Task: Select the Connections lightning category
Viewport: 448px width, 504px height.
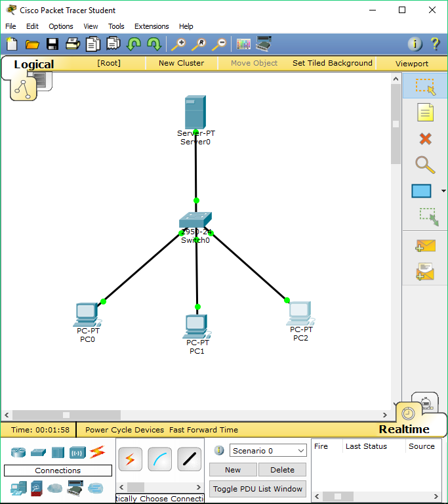Action: click(97, 452)
